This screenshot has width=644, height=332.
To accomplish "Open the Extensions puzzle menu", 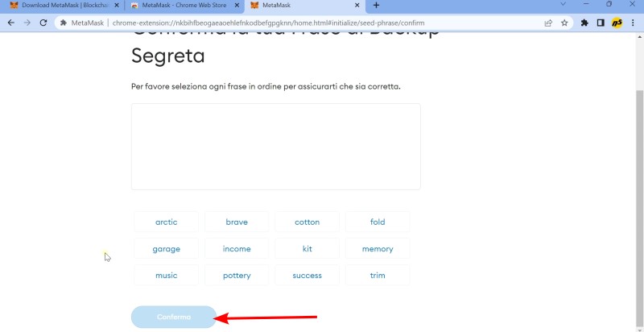I will click(584, 23).
